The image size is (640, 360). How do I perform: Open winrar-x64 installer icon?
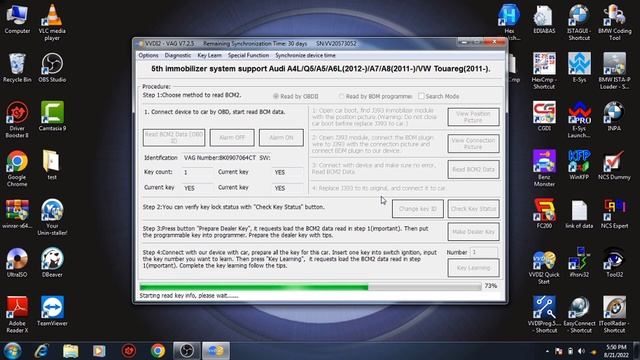tap(17, 214)
